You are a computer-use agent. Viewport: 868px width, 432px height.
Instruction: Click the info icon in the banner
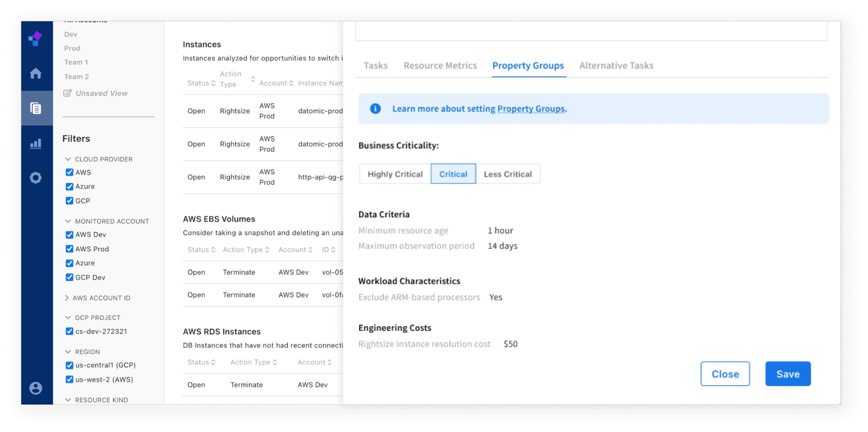[x=375, y=109]
